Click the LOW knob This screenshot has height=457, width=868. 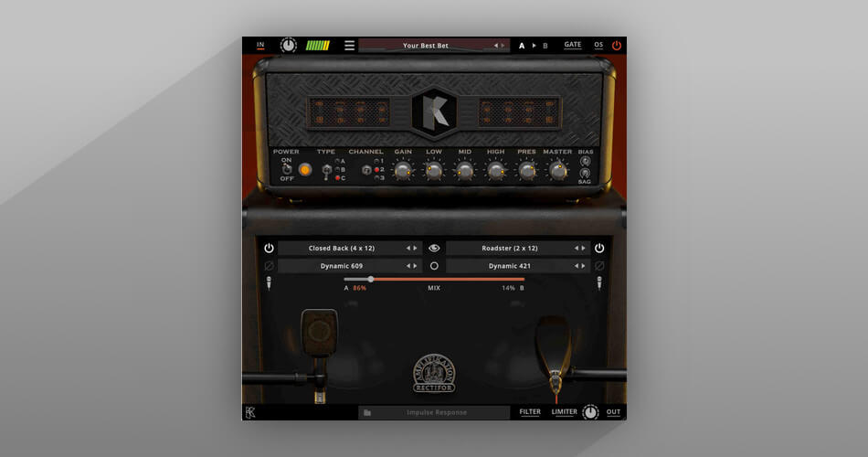434,170
